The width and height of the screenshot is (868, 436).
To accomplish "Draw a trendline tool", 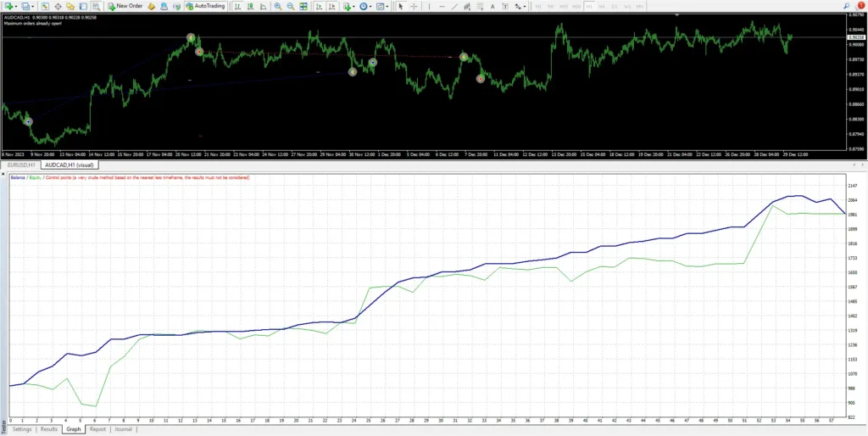I will click(x=454, y=6).
